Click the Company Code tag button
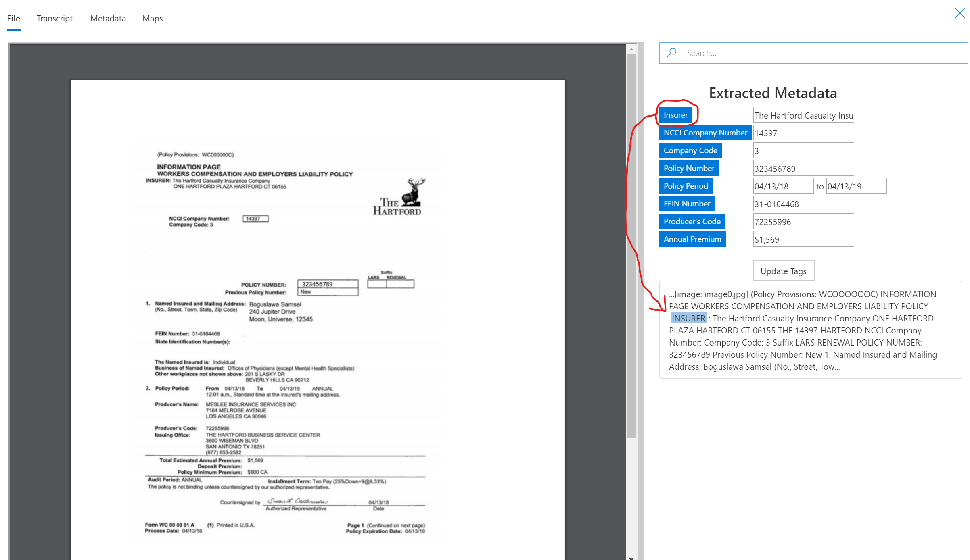Screen dimensions: 970x560 [x=690, y=150]
